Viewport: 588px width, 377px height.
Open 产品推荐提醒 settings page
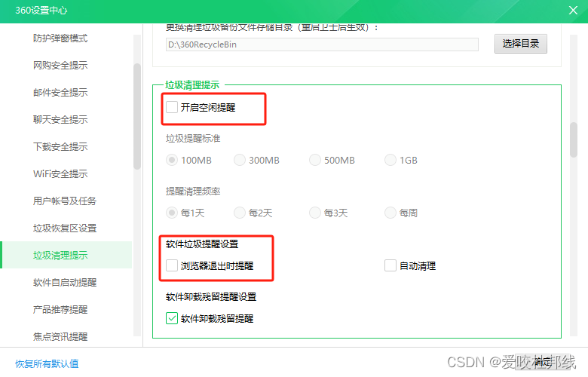pyautogui.click(x=60, y=309)
